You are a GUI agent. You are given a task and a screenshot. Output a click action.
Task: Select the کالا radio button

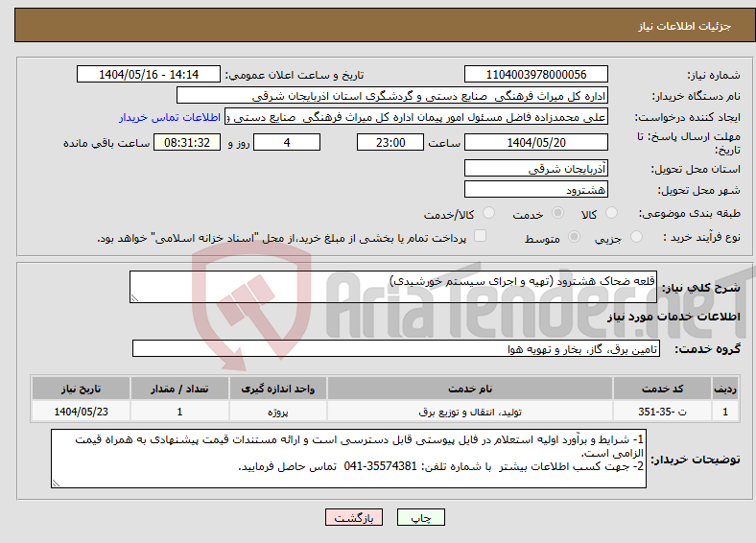(611, 213)
